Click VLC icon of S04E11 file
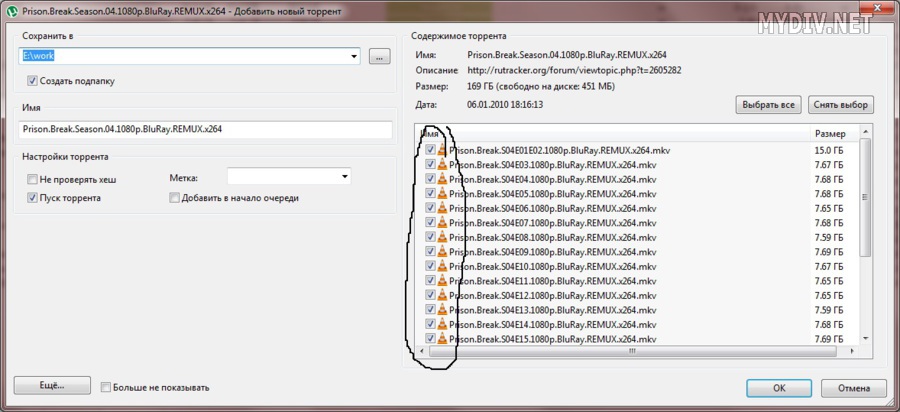900x412 pixels. [x=442, y=281]
